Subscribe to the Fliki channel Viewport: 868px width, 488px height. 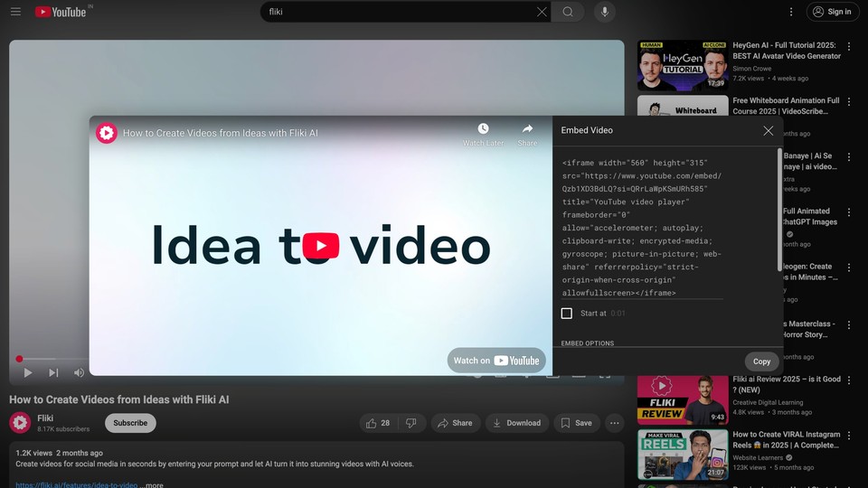(x=130, y=423)
